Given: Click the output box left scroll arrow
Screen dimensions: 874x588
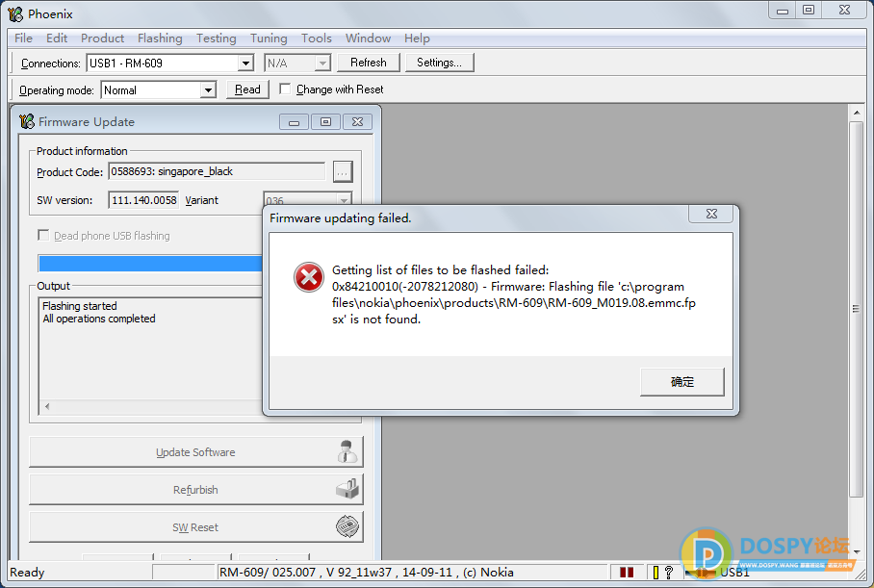Looking at the screenshot, I should point(47,406).
